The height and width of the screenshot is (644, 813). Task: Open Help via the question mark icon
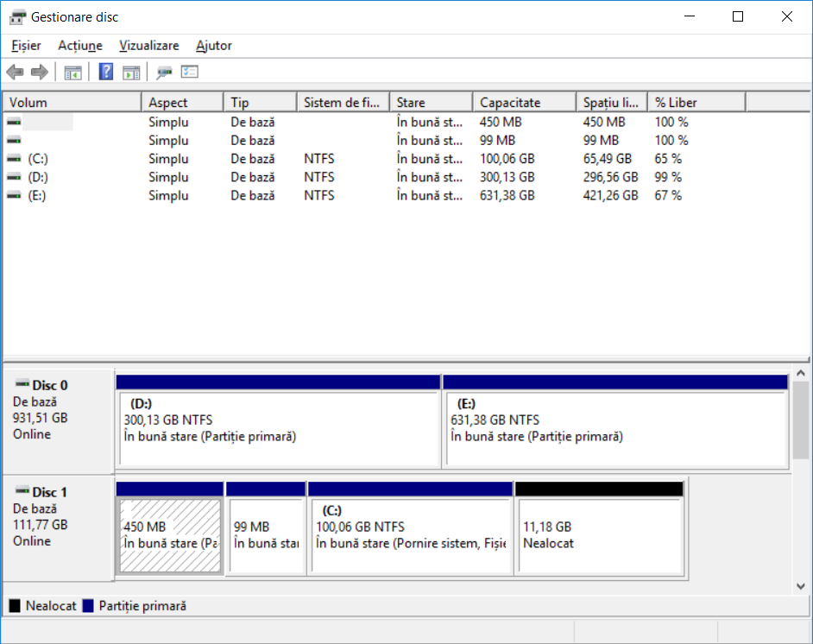106,72
